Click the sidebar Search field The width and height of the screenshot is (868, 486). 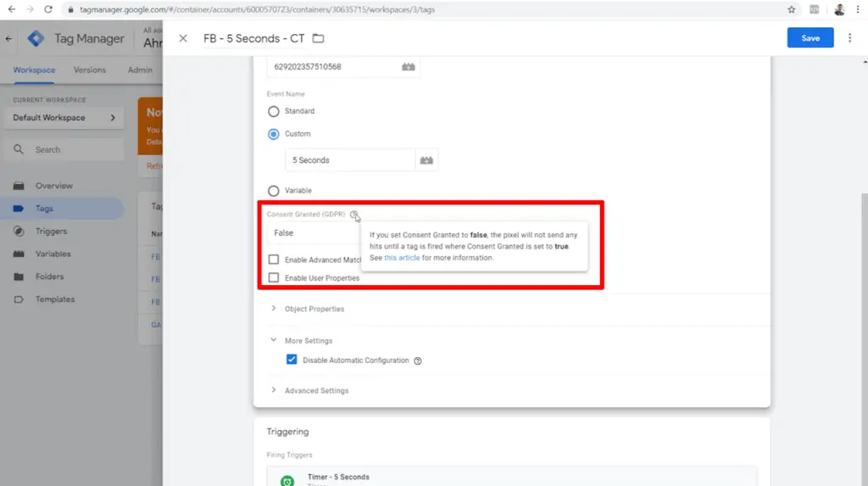[x=64, y=149]
